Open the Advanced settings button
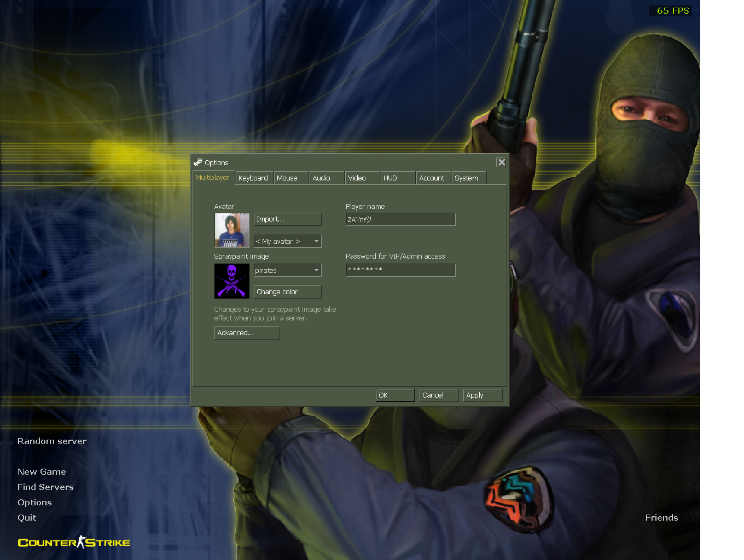This screenshot has height=560, width=744. point(247,333)
